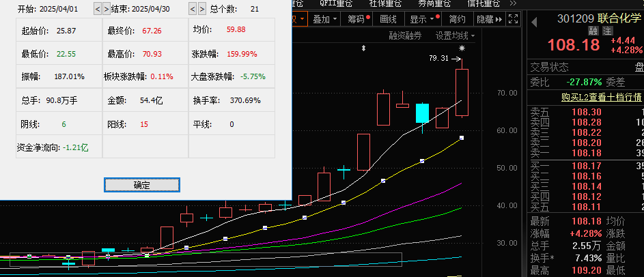Click the up-down resize arrow in the chart

pos(364,48)
